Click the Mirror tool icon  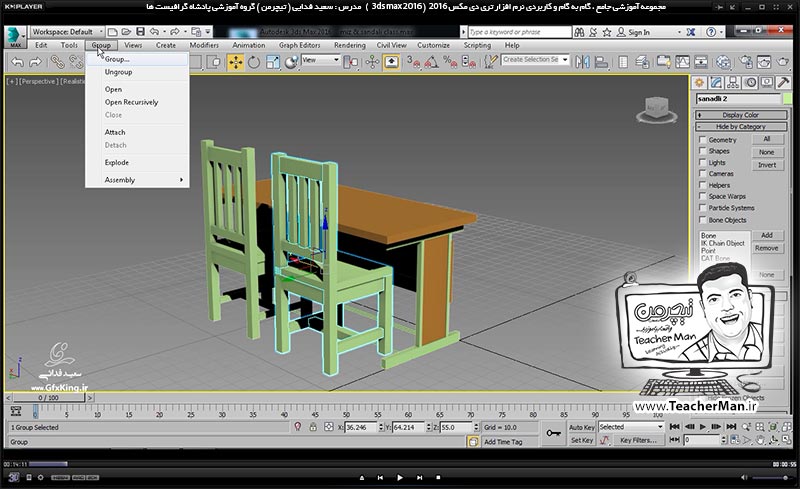tap(582, 62)
